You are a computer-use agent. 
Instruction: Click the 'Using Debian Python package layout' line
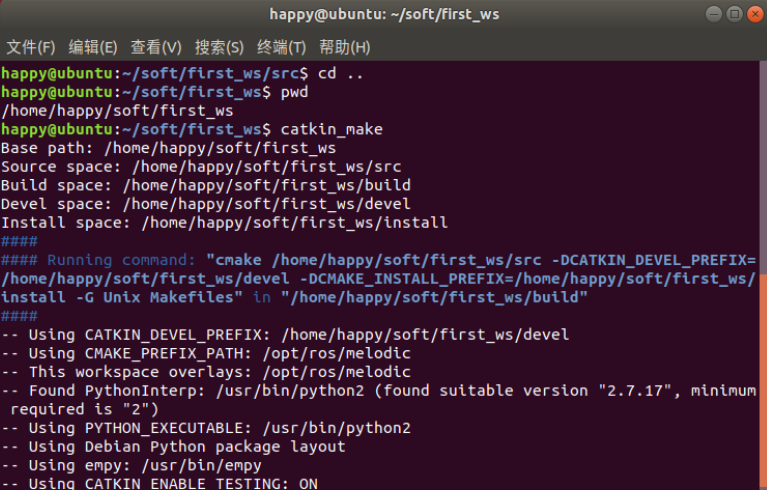[174, 447]
